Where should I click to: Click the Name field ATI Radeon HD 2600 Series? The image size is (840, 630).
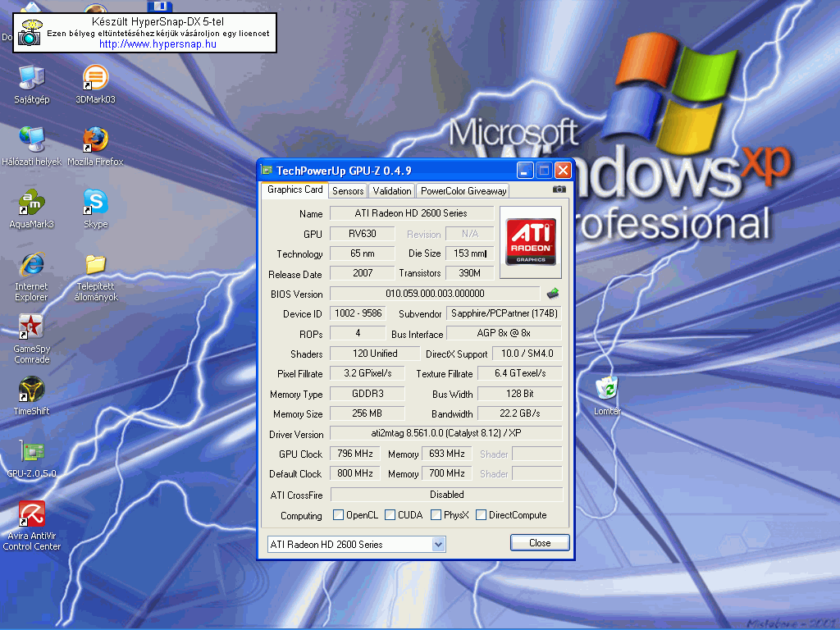[412, 213]
